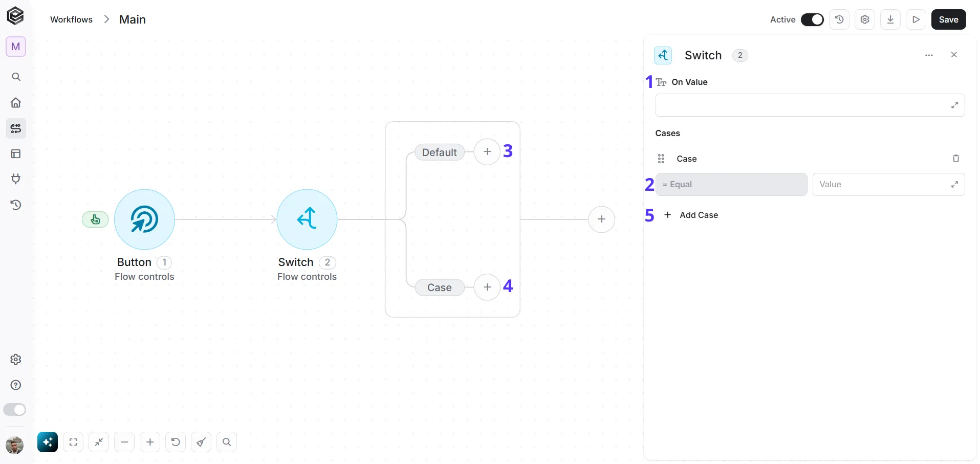Delete the Case with trash icon
The width and height of the screenshot is (980, 464).
tap(955, 159)
